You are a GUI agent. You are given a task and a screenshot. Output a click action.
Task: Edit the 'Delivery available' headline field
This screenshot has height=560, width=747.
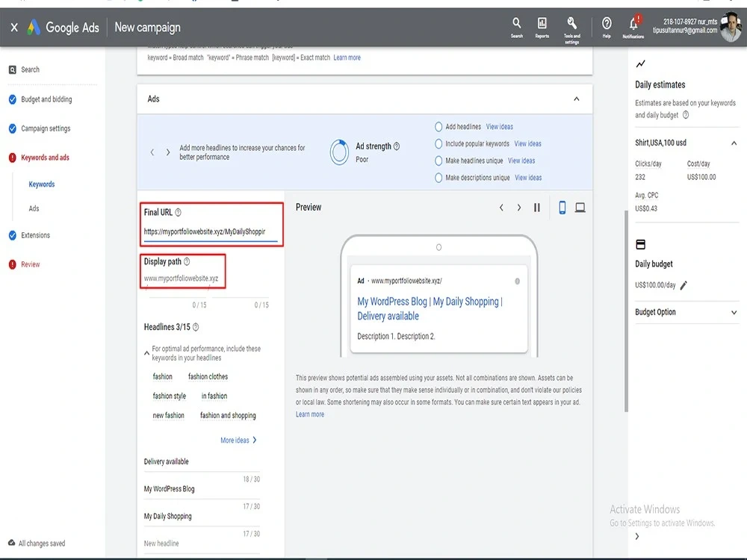(202, 461)
